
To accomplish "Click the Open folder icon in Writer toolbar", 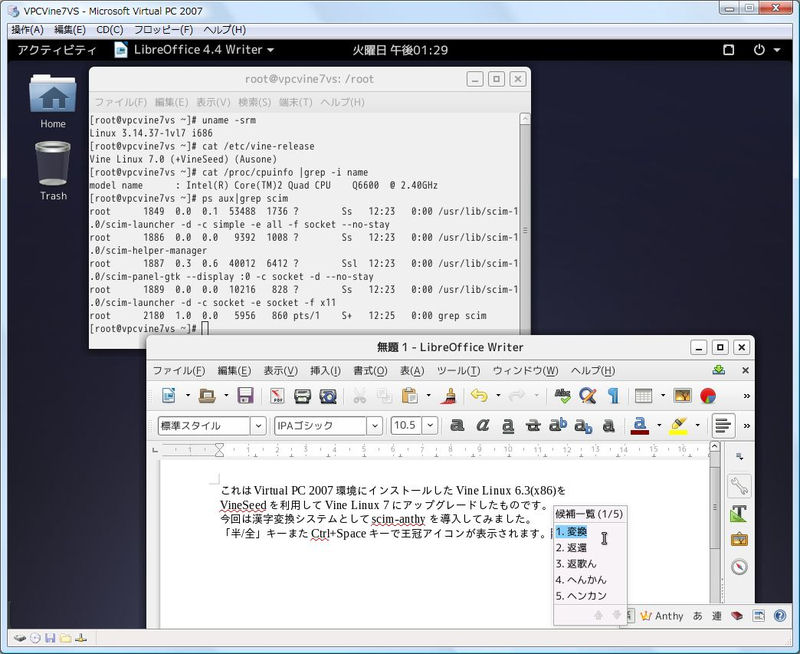I will click(207, 395).
